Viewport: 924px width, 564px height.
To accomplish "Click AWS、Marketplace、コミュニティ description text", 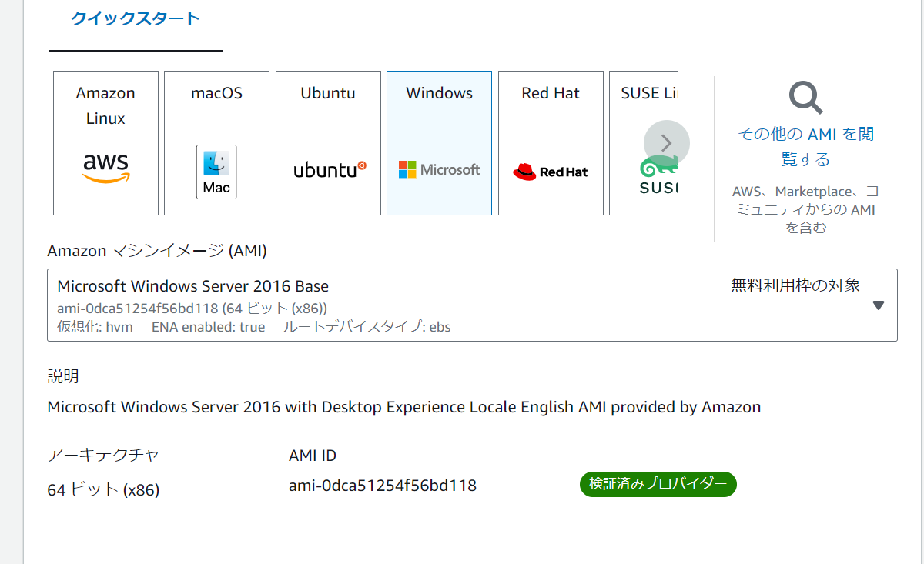I will [805, 209].
